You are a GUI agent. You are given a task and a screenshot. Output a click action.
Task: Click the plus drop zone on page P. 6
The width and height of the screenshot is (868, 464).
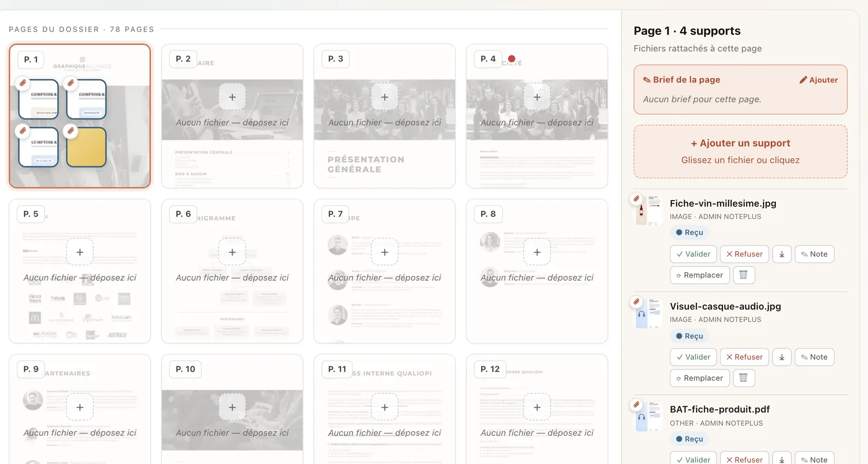click(x=232, y=252)
